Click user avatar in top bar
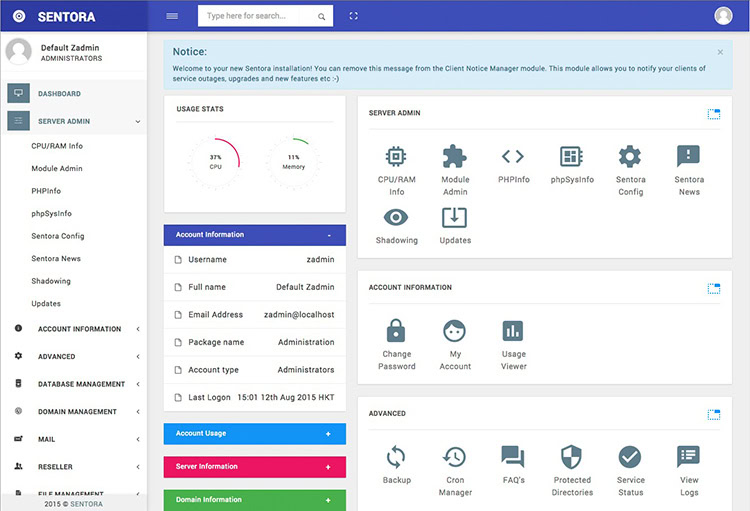This screenshot has width=750, height=511. (x=723, y=16)
